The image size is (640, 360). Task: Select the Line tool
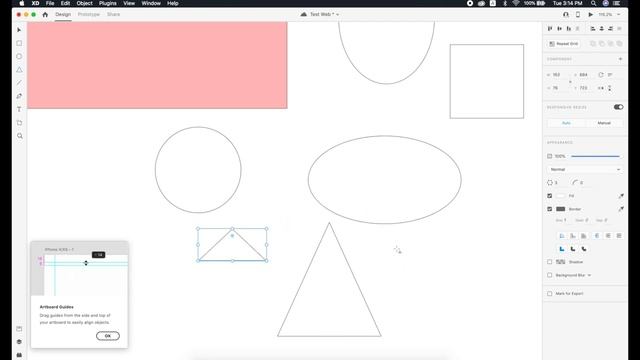click(x=19, y=83)
